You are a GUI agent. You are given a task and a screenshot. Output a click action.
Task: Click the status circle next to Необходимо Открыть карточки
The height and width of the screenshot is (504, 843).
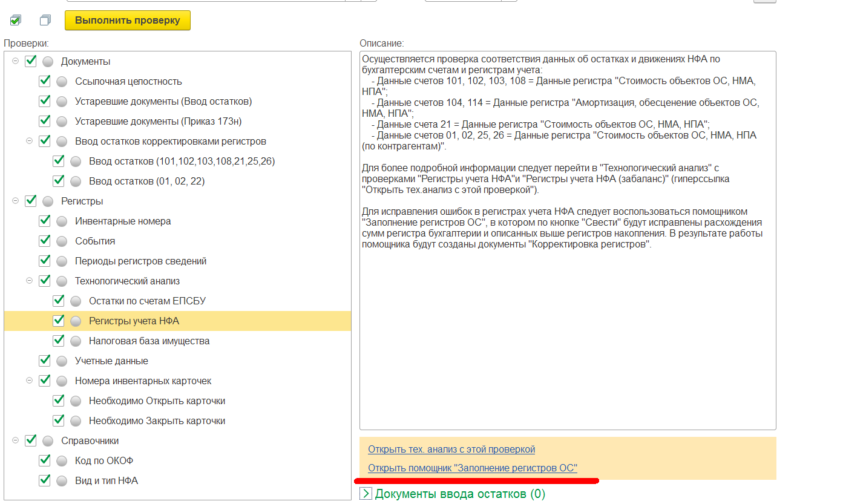point(76,401)
